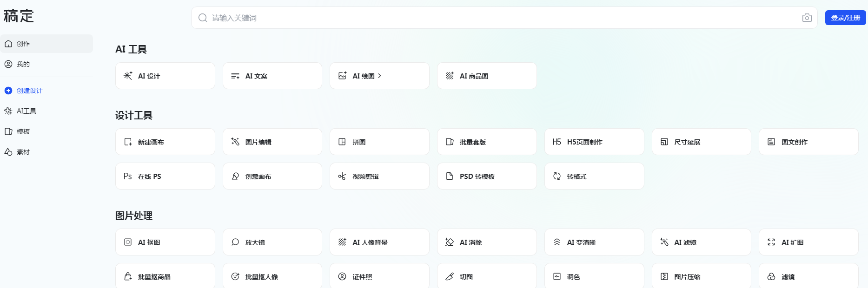The image size is (868, 288).
Task: Open the AI 设计 tool
Action: pyautogui.click(x=165, y=76)
